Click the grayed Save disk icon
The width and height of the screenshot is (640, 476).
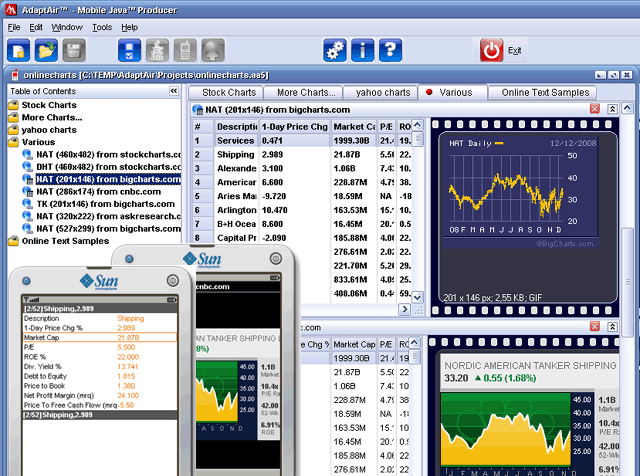click(74, 51)
